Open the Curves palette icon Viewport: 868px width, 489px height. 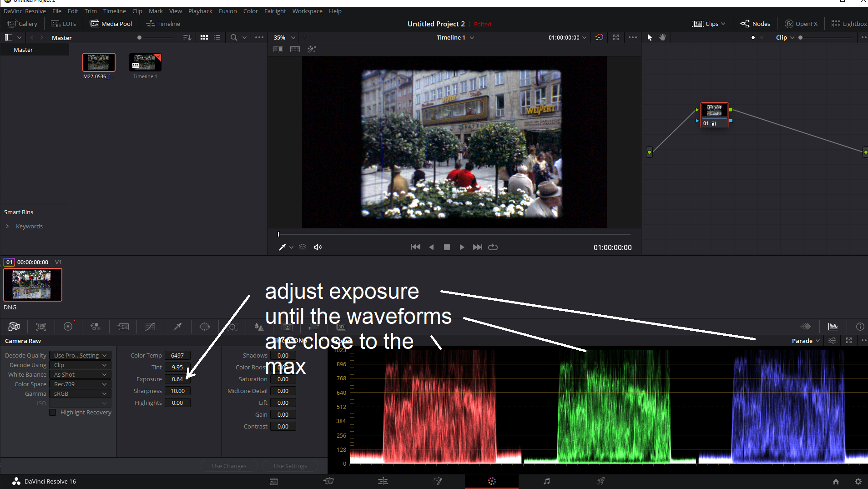pos(150,327)
